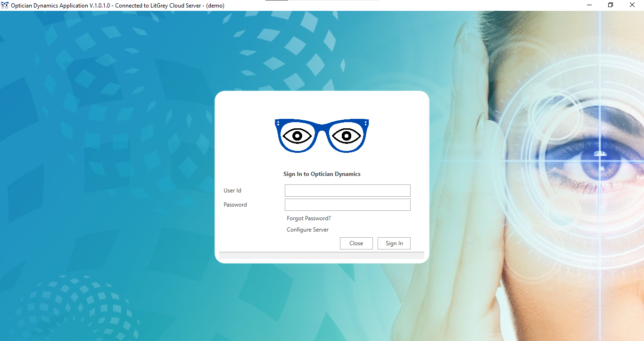
Task: Click the Close button in sign-in dialog
Action: point(356,243)
